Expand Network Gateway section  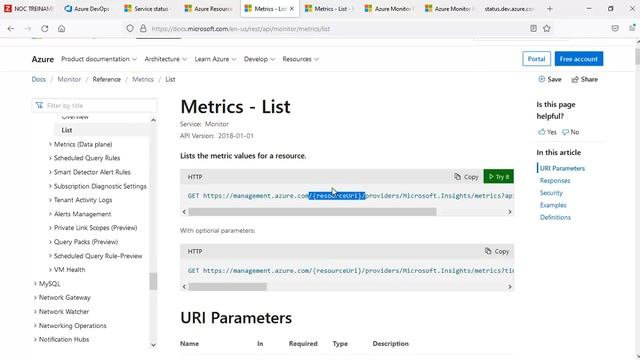(x=35, y=298)
